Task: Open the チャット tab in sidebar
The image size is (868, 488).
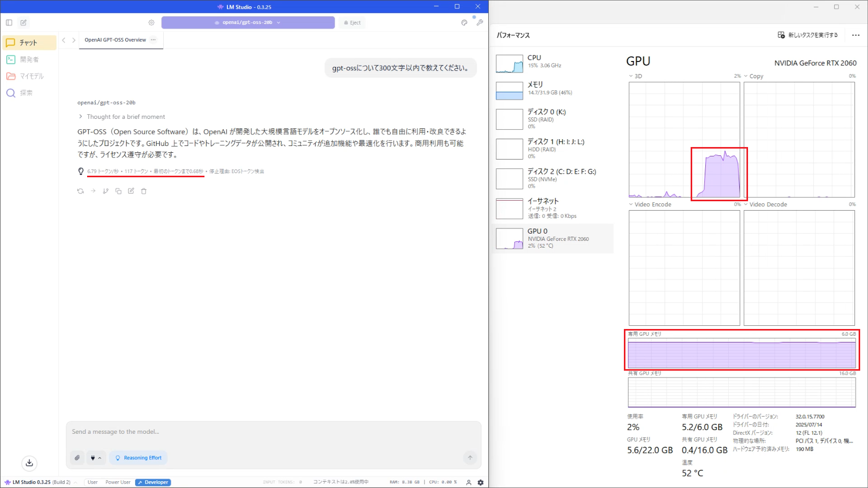Action: coord(29,43)
